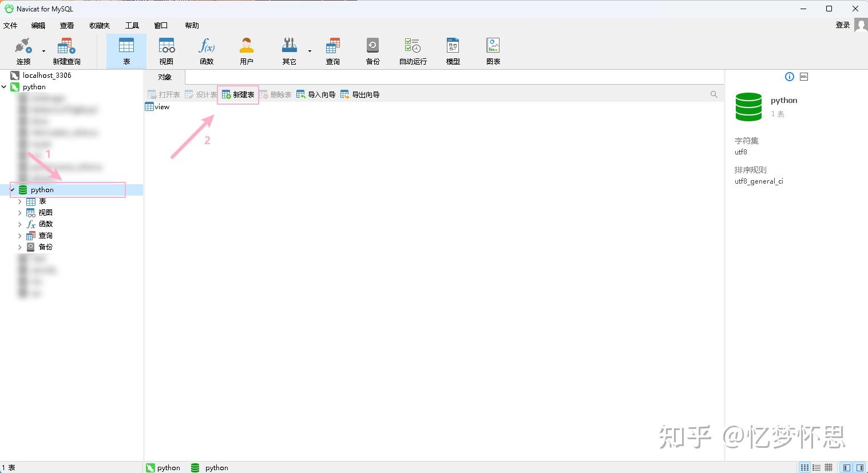Switch to list view in the status bar
Image resolution: width=868 pixels, height=473 pixels.
(x=816, y=467)
